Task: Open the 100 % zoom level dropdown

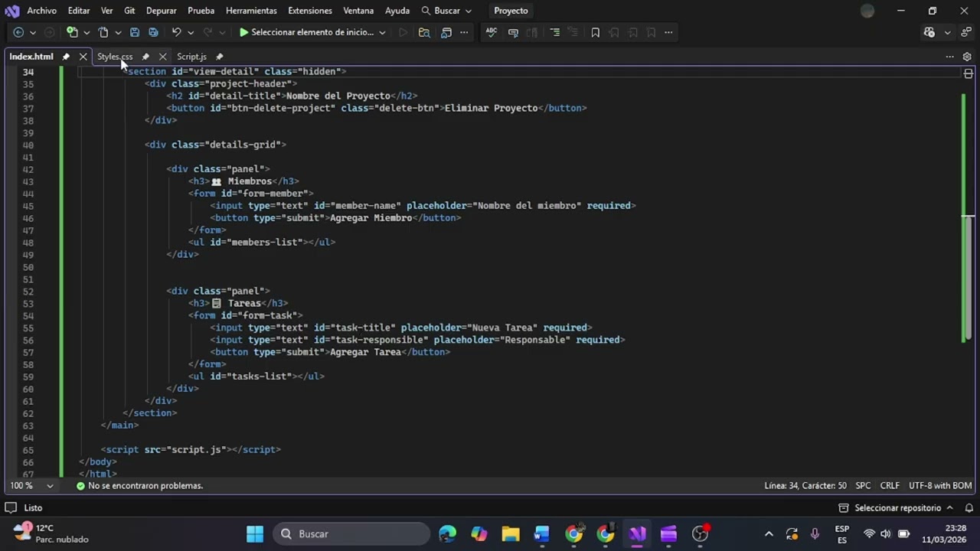Action: point(50,486)
